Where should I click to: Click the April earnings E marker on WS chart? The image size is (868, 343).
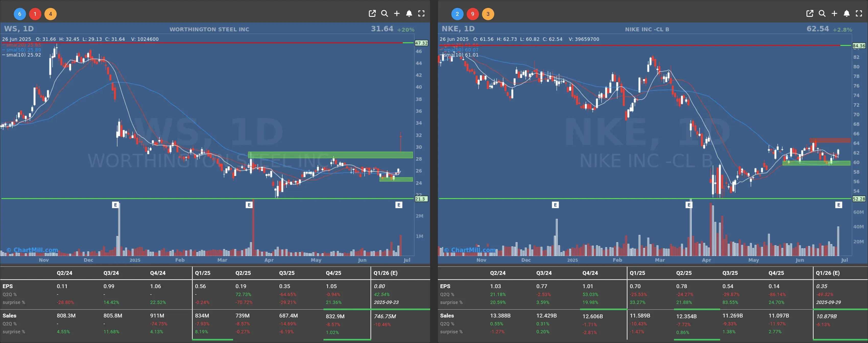click(x=249, y=205)
